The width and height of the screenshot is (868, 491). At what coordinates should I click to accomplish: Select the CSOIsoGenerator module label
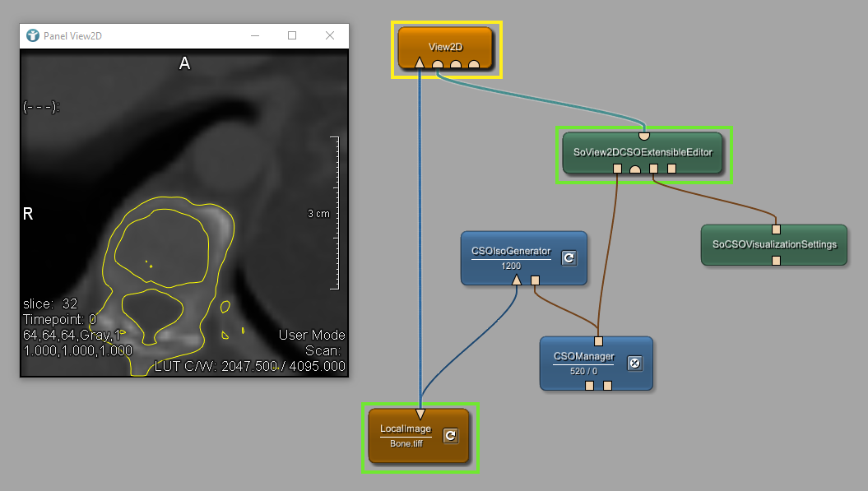coord(511,252)
